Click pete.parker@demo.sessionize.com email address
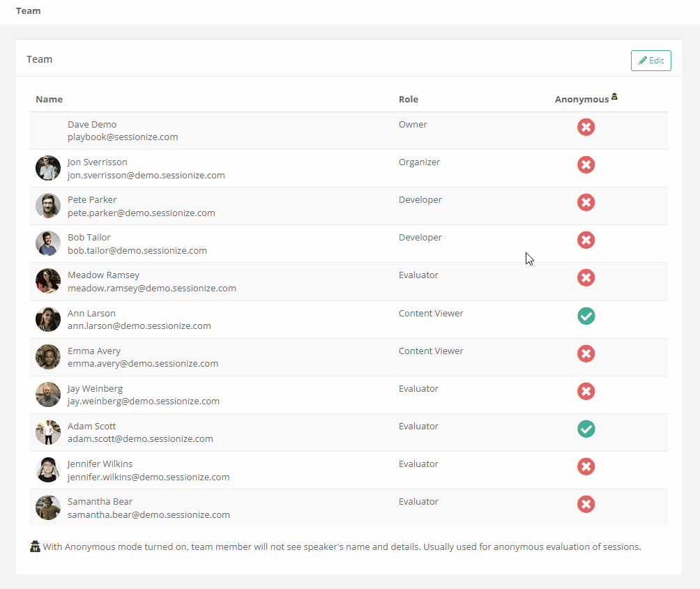Viewport: 700px width, 589px height. tap(141, 213)
